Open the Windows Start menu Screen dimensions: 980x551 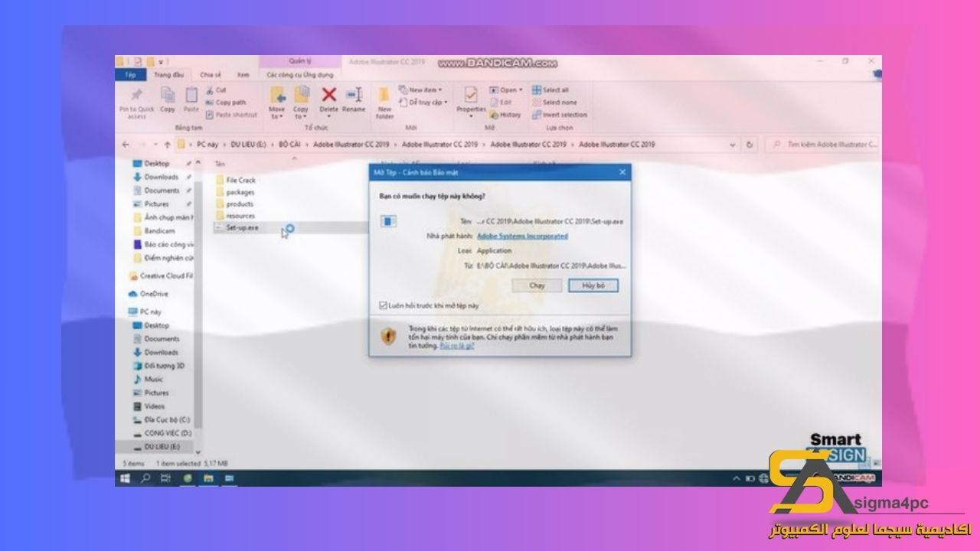coord(125,478)
